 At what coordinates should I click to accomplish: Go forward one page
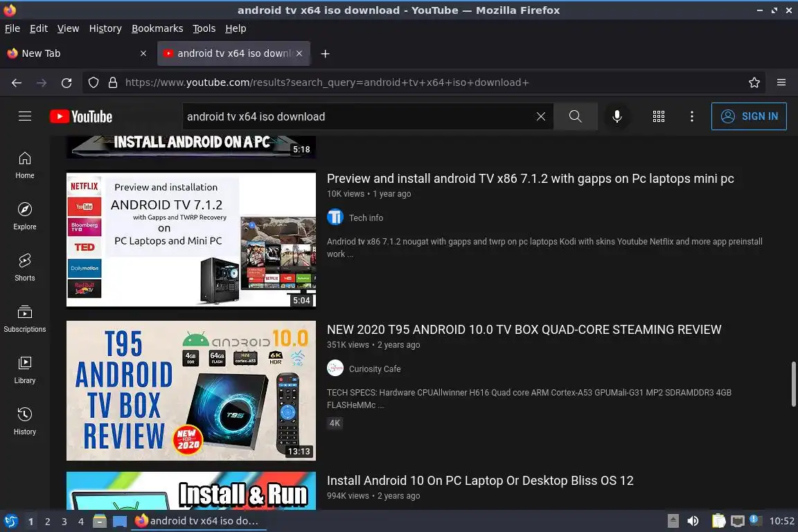coord(42,82)
